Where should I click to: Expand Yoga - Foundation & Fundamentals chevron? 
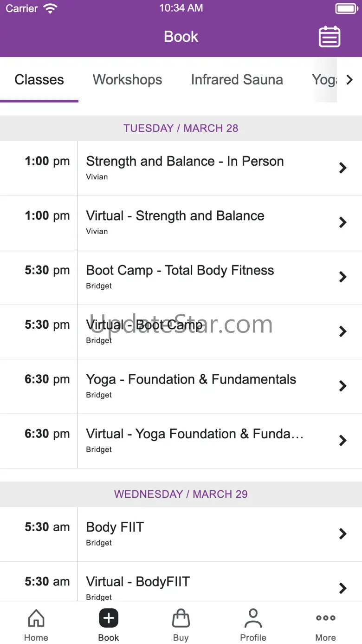(343, 386)
